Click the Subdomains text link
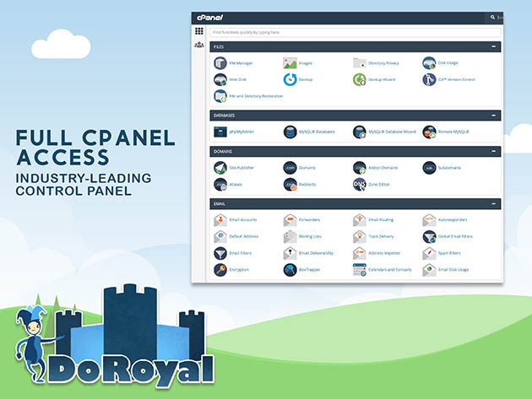532x399 pixels. click(x=449, y=168)
